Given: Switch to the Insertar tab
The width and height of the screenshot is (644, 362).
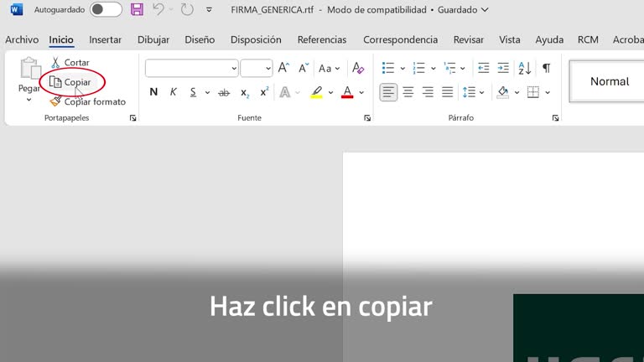Looking at the screenshot, I should pyautogui.click(x=105, y=40).
